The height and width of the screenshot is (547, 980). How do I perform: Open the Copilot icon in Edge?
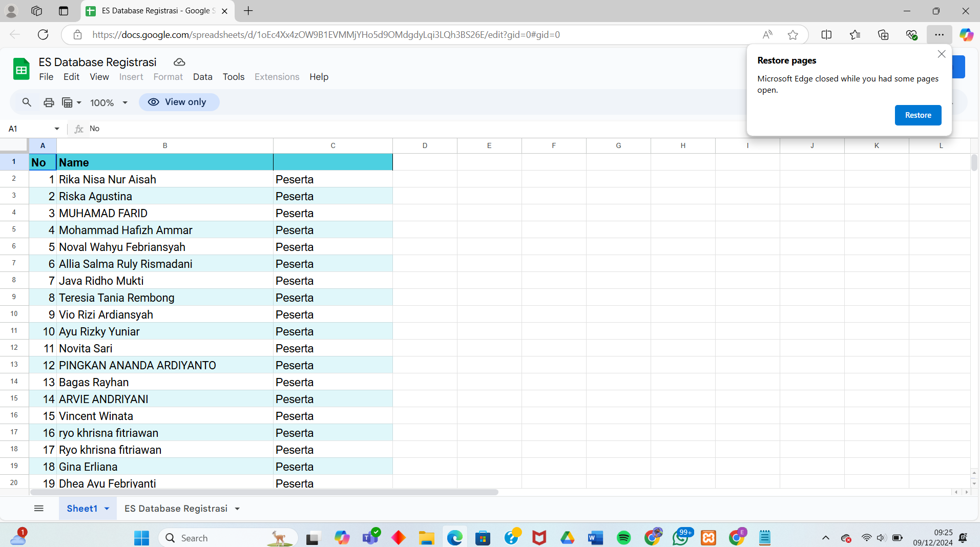[x=966, y=35]
